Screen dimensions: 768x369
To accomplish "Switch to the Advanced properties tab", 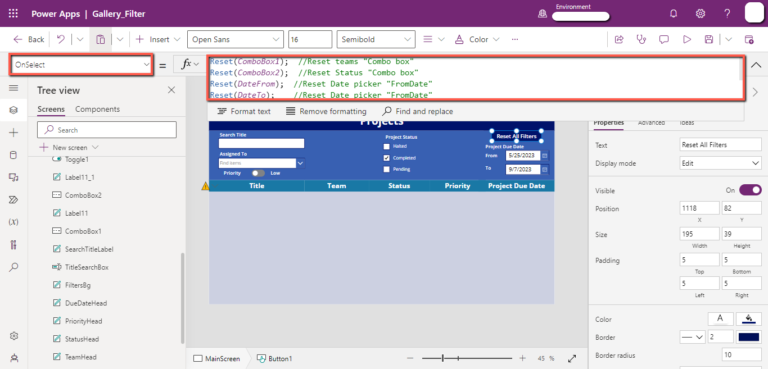I will point(651,123).
